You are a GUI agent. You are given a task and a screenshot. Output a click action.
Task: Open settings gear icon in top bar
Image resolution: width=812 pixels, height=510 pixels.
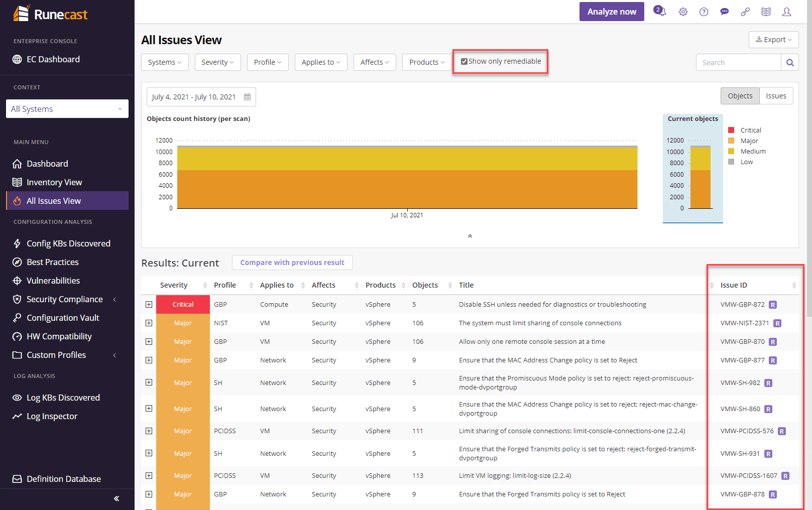coord(683,12)
